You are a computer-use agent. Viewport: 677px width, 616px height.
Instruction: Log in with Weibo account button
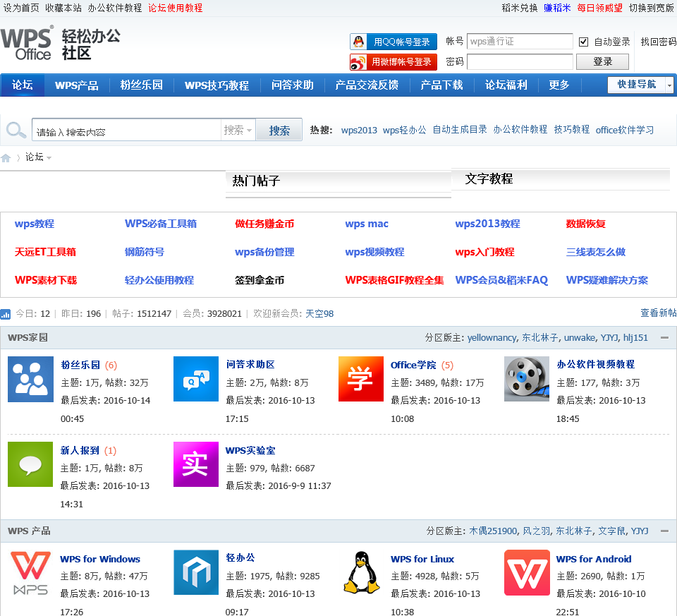pos(394,62)
